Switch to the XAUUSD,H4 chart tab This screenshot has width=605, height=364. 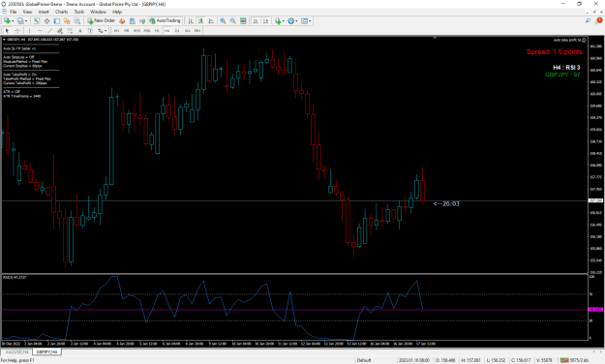(16, 352)
